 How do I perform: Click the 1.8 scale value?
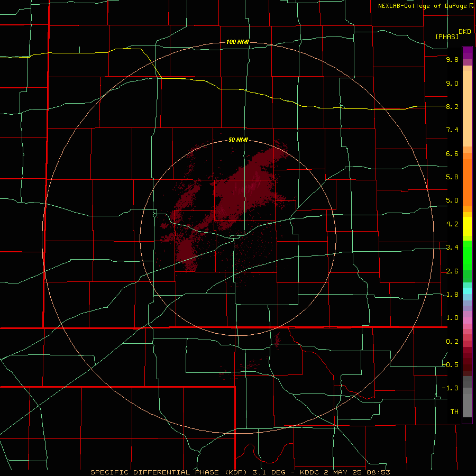pyautogui.click(x=452, y=295)
